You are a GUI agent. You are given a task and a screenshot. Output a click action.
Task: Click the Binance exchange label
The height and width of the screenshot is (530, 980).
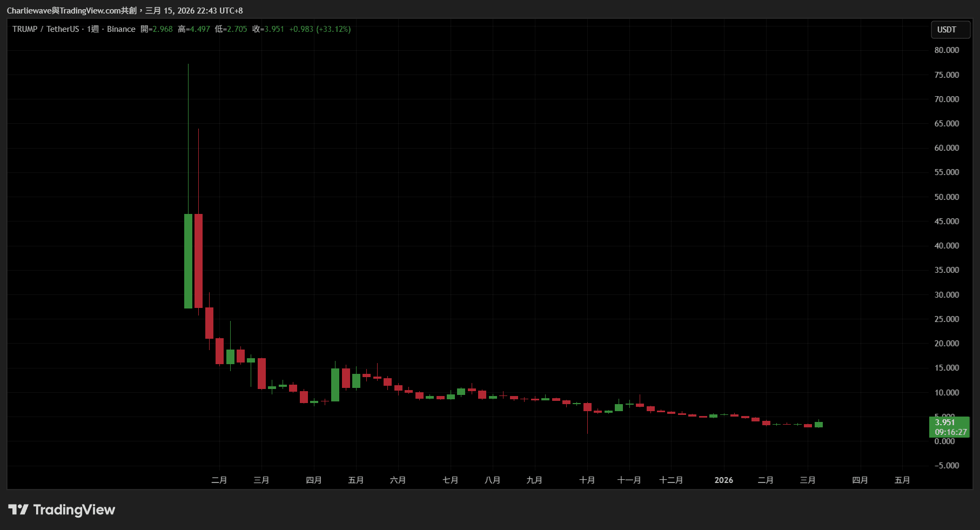(121, 29)
